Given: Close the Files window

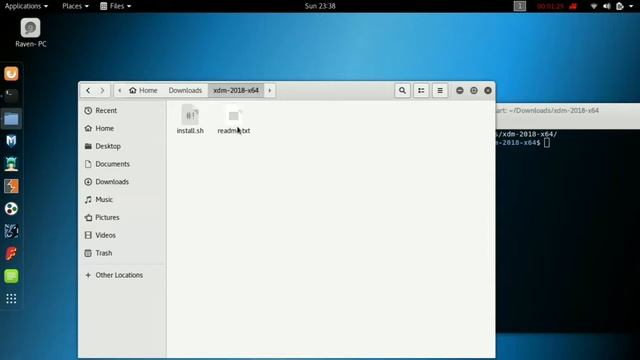Looking at the screenshot, I should click(x=488, y=90).
